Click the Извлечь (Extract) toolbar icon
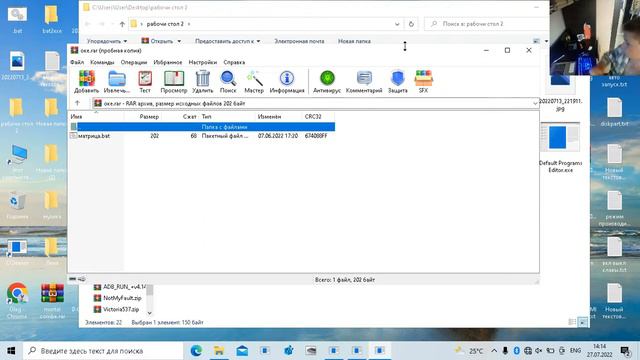This screenshot has height=360, width=640. [116, 81]
